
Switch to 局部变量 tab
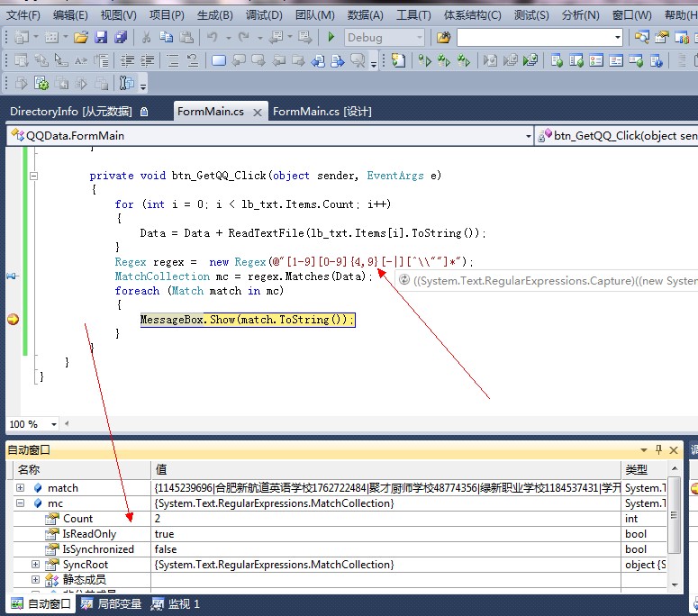(x=111, y=604)
